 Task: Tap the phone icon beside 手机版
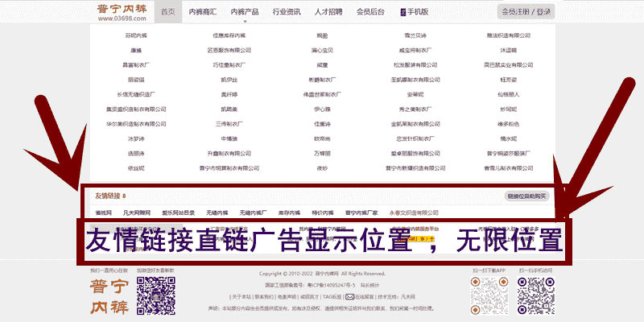(402, 12)
